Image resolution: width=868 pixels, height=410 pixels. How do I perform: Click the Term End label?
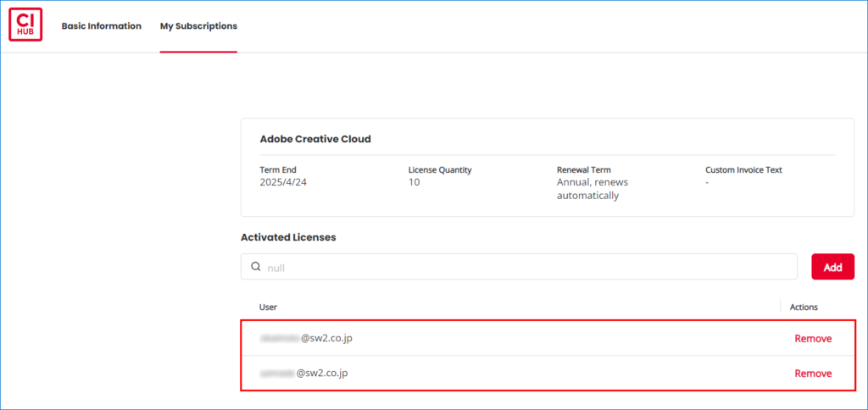pos(278,170)
